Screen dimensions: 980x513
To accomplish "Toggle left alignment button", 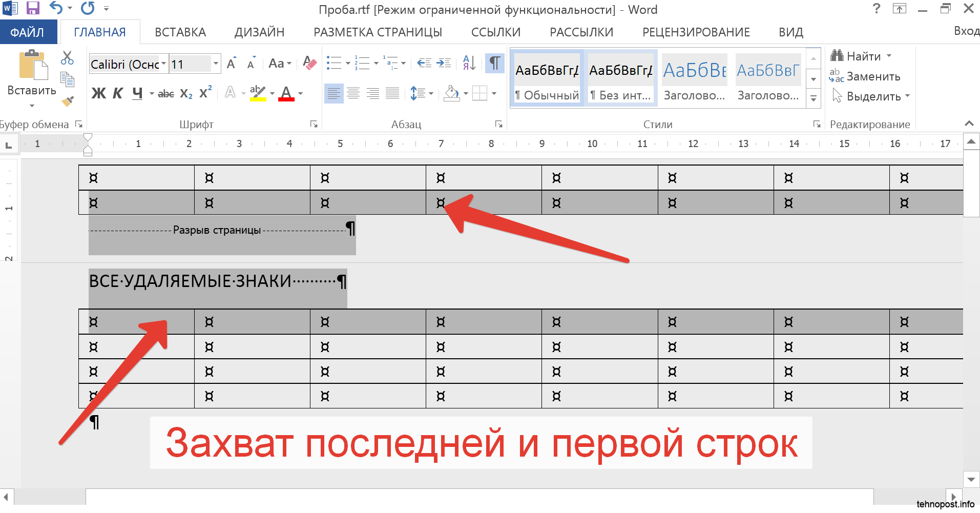I will [x=334, y=93].
